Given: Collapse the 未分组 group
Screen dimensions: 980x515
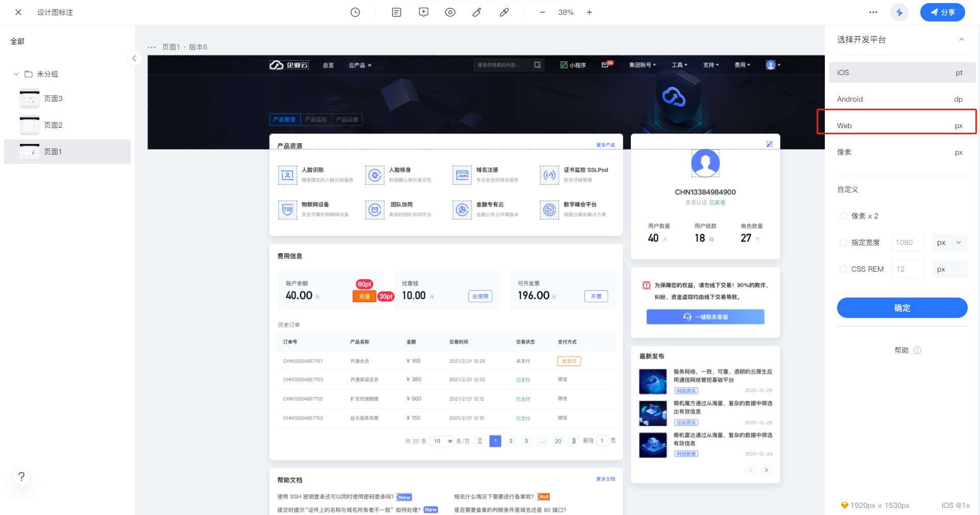Looking at the screenshot, I should [16, 74].
